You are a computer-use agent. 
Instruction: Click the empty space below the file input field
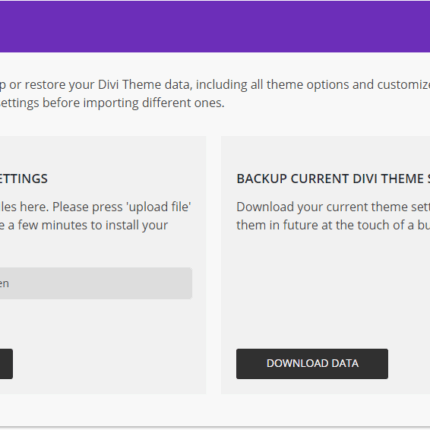pos(96,323)
